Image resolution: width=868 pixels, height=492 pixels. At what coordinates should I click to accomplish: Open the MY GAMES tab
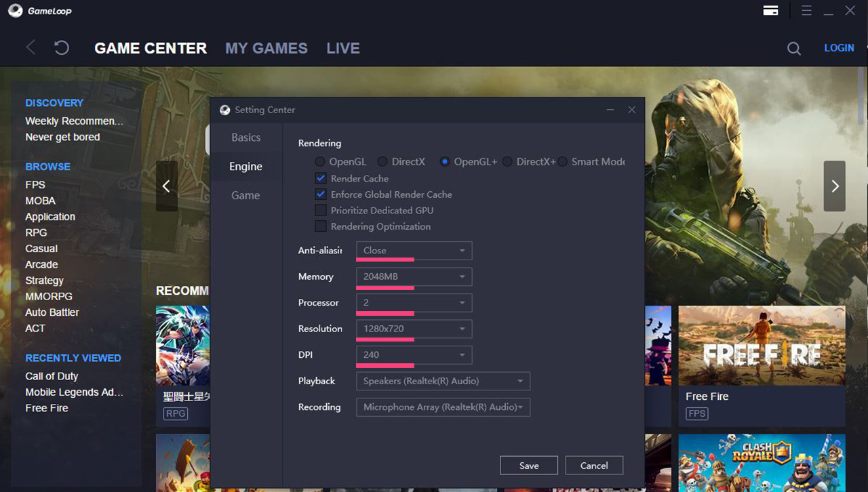(266, 49)
